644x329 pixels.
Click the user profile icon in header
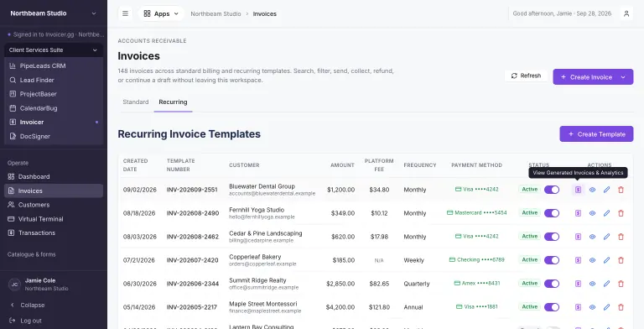pos(626,13)
